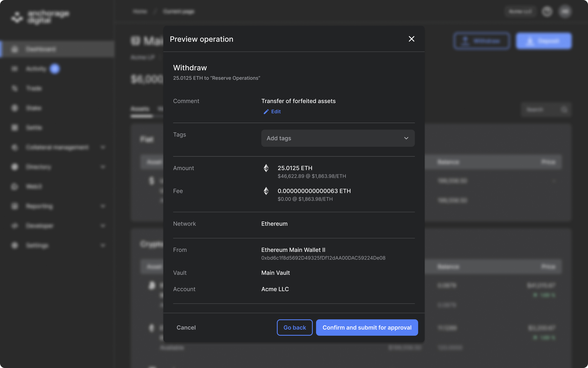This screenshot has width=588, height=368.
Task: Open the user avatar in top bar
Action: [x=565, y=11]
